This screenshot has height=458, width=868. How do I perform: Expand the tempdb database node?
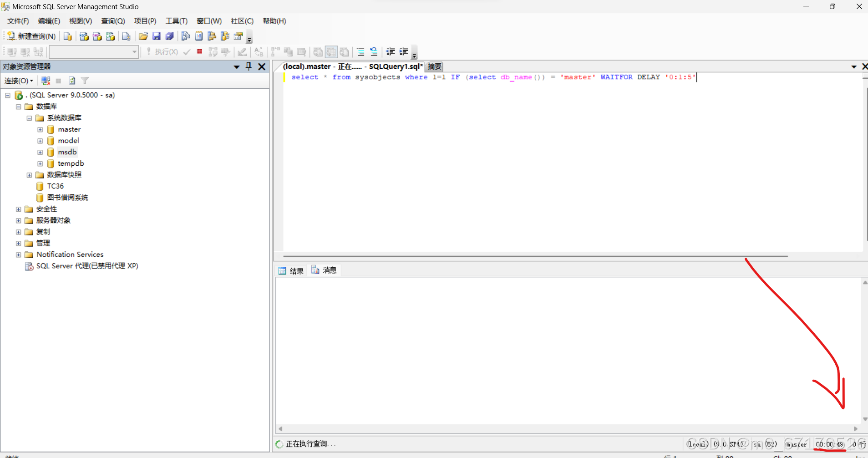point(40,163)
